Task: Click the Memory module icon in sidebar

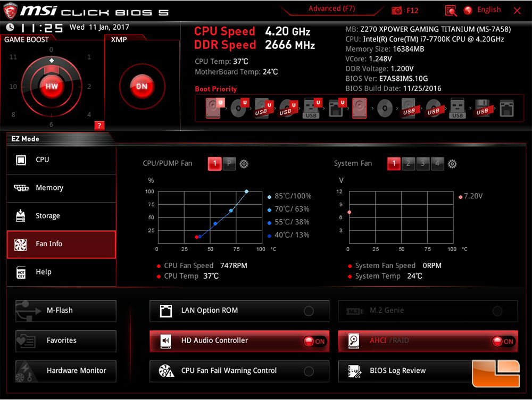Action: [21, 188]
